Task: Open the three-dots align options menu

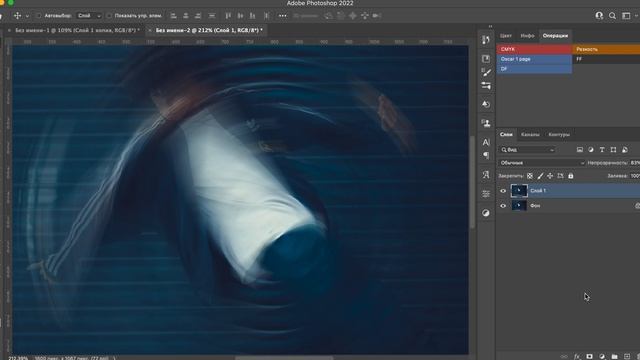Action: click(282, 16)
